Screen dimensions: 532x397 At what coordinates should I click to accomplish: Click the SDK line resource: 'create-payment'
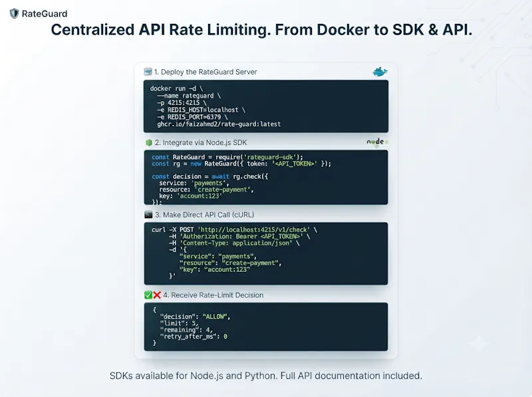[x=206, y=190]
